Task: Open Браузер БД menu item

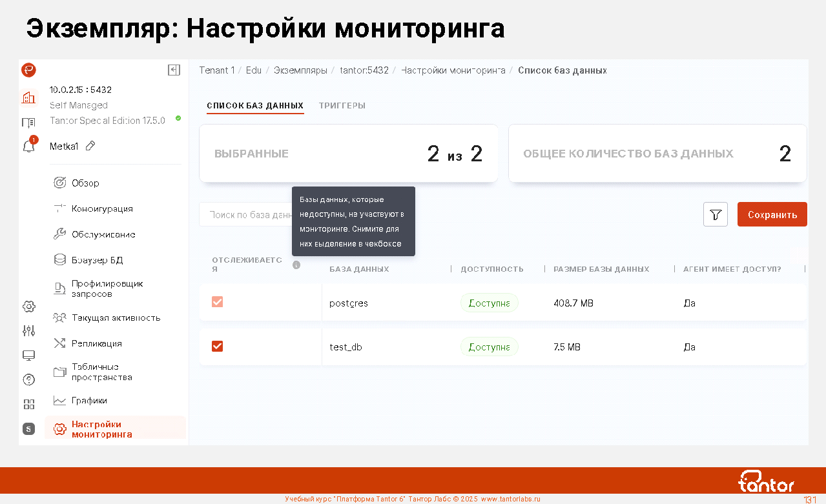Action: [x=97, y=260]
